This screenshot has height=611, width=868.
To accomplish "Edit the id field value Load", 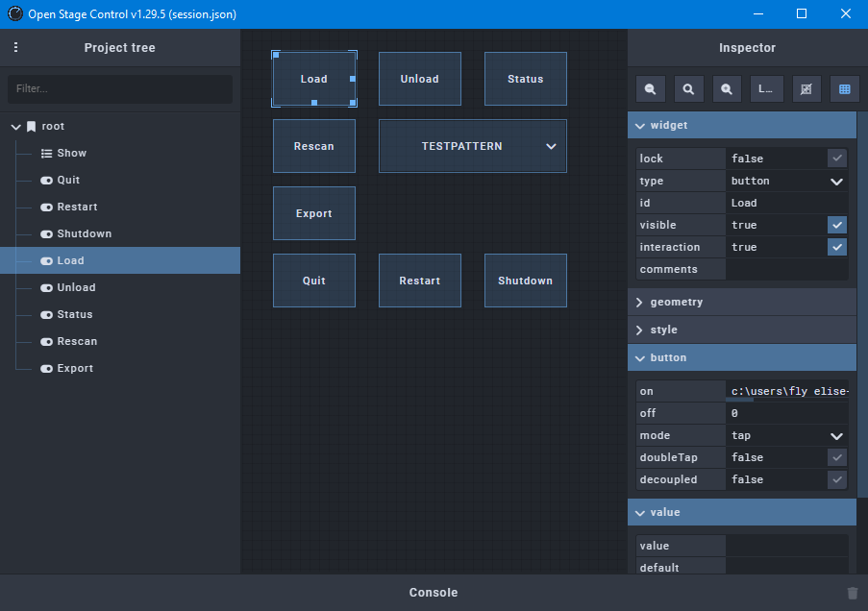I will pyautogui.click(x=786, y=203).
